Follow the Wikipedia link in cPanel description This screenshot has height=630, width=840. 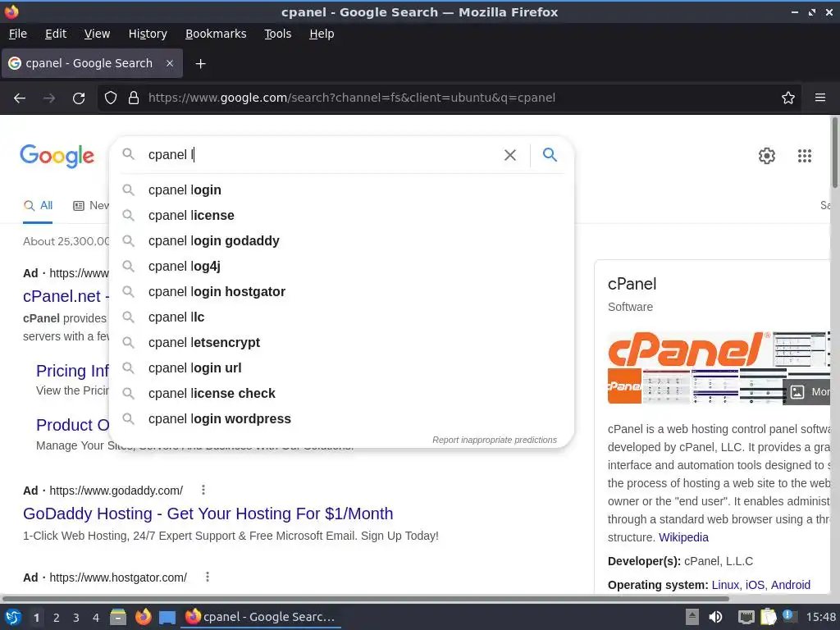click(683, 537)
